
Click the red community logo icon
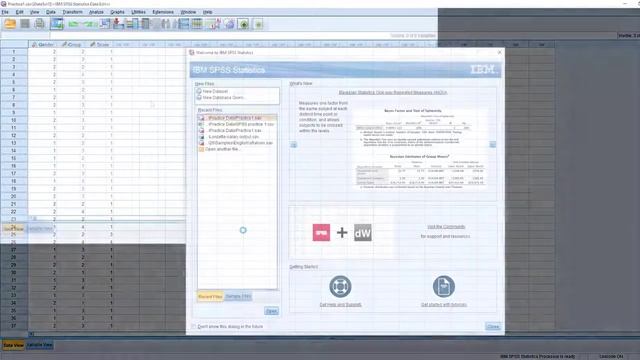(321, 233)
